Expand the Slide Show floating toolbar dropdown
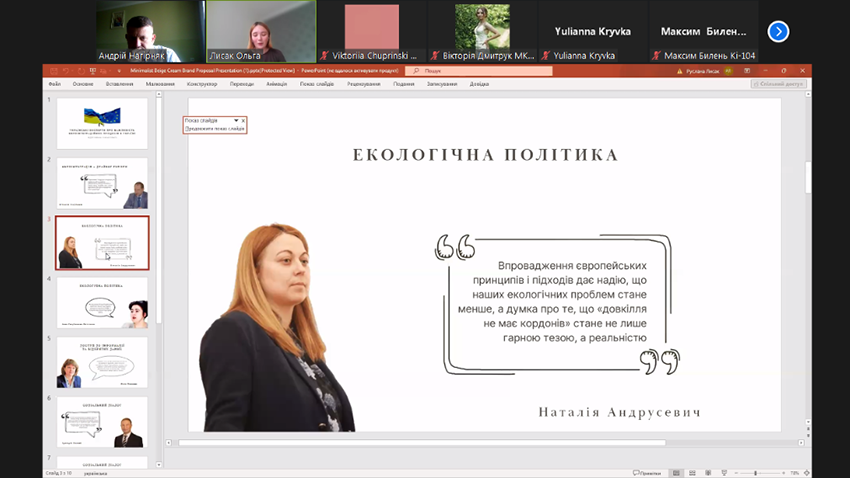 click(x=236, y=121)
